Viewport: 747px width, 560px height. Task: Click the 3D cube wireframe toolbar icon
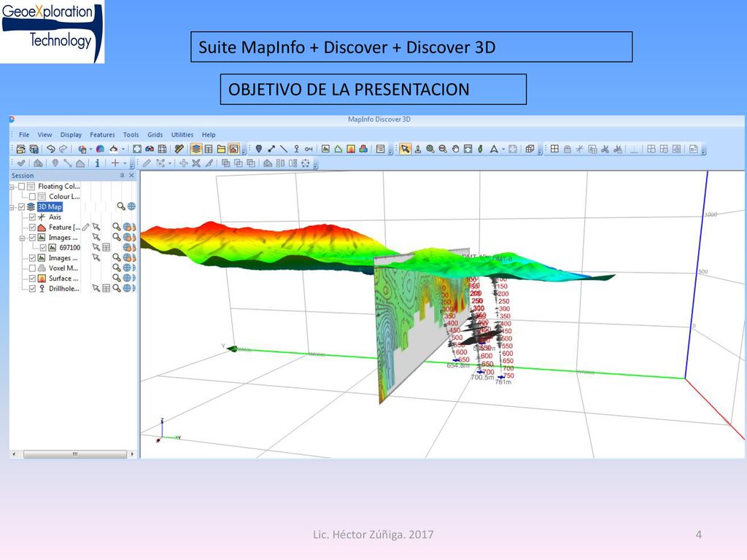click(530, 149)
